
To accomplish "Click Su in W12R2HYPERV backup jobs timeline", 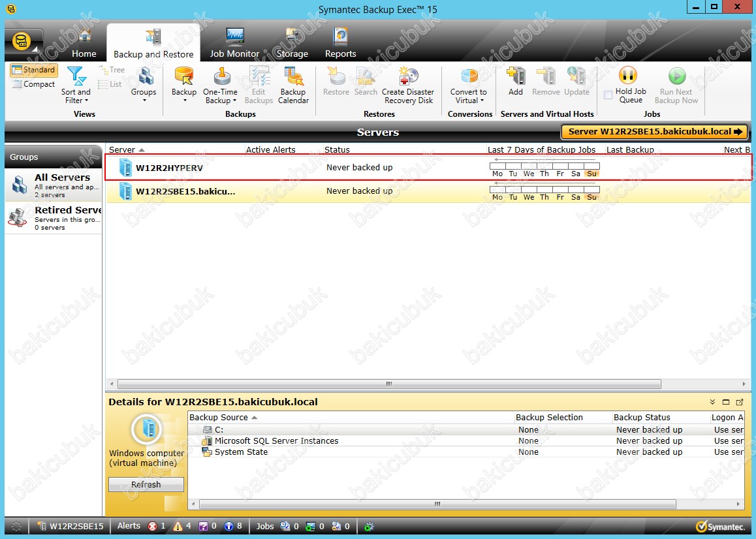I will 591,174.
